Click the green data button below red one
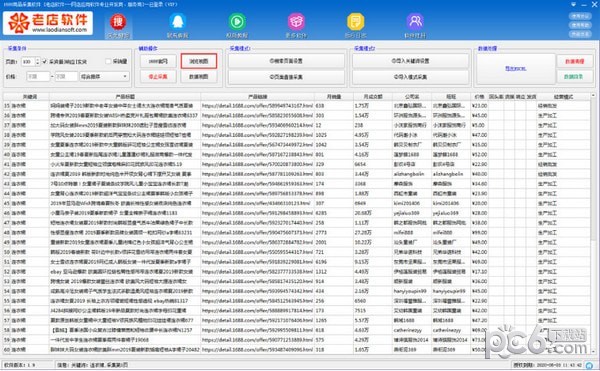The image size is (600, 371). [x=575, y=77]
